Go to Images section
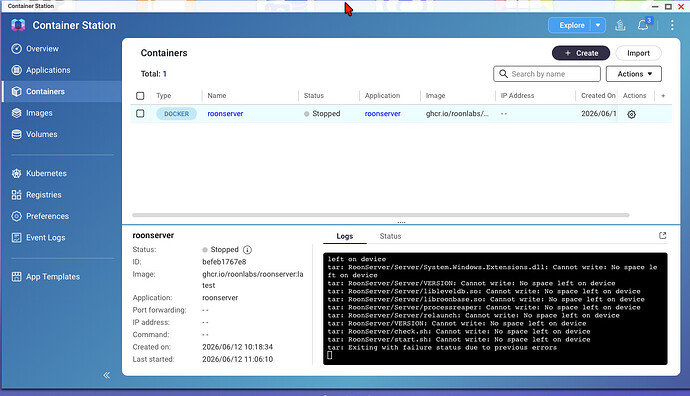690x396 pixels. coord(39,113)
